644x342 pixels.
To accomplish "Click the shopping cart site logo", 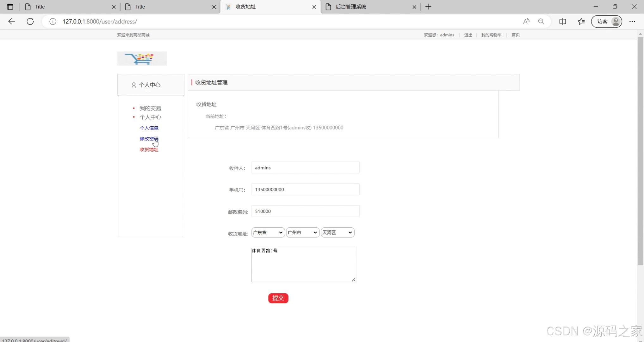I will pos(142,59).
